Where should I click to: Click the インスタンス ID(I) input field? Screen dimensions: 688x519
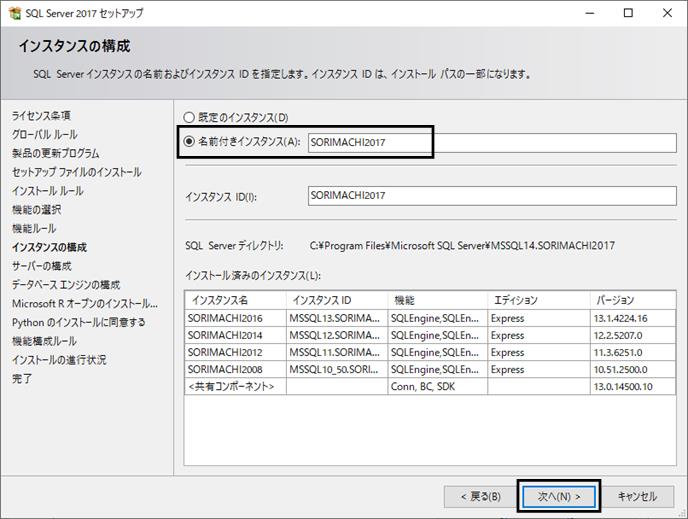click(x=492, y=196)
